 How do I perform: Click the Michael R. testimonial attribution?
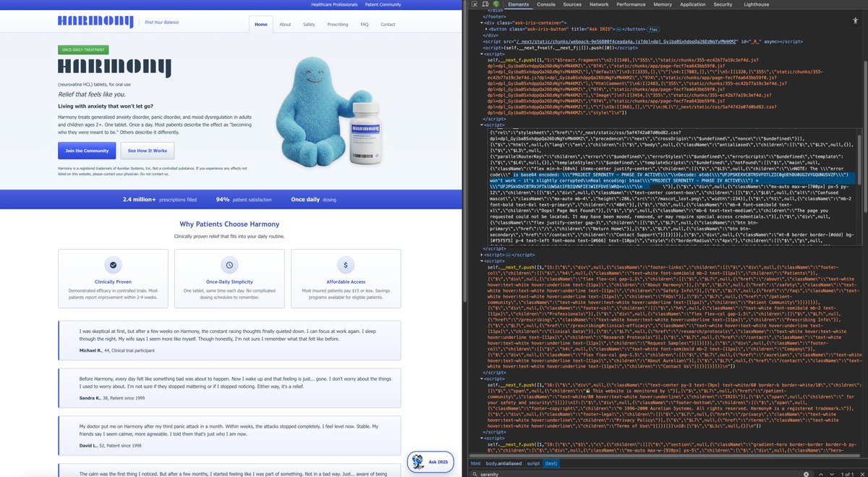pyautogui.click(x=119, y=350)
